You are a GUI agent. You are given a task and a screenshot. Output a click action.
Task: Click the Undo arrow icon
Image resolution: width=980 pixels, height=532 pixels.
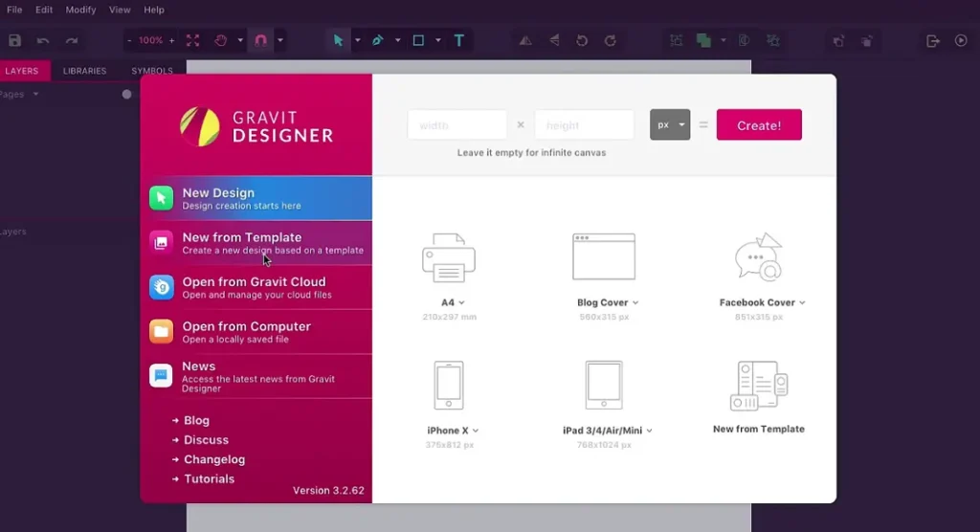click(x=42, y=40)
